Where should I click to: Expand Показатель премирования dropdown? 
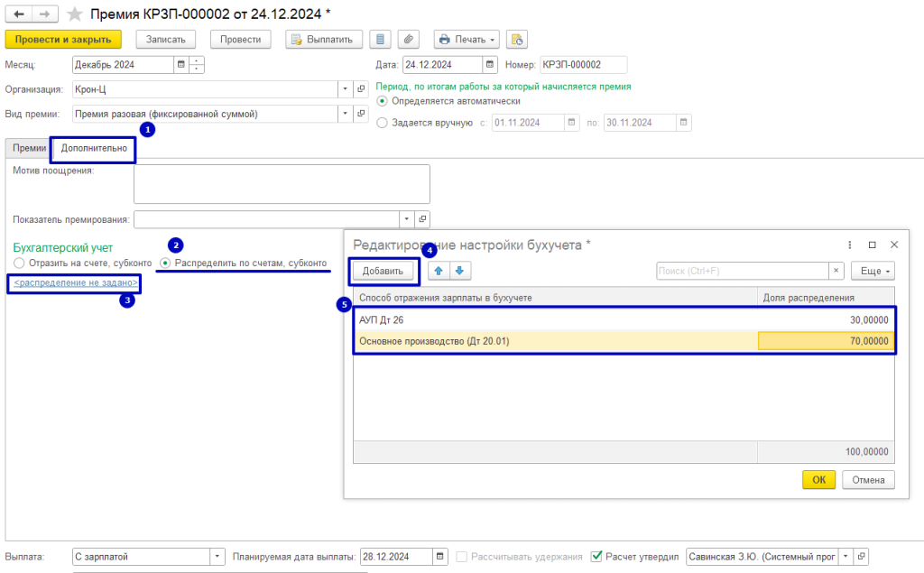click(407, 219)
